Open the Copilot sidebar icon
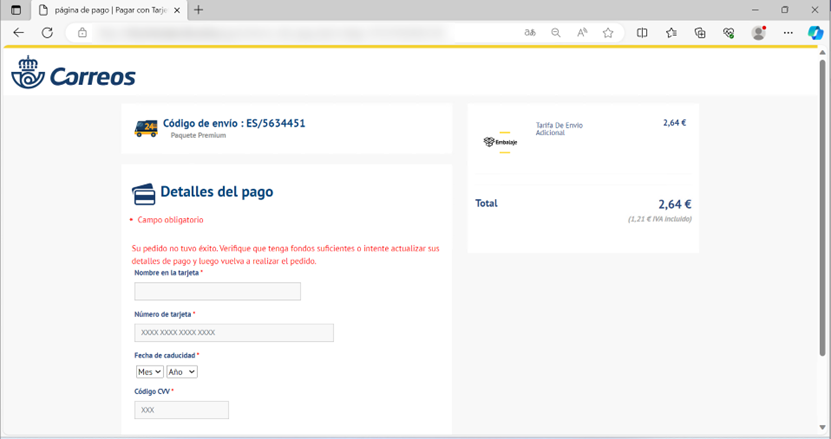This screenshot has width=831, height=439. pos(815,33)
